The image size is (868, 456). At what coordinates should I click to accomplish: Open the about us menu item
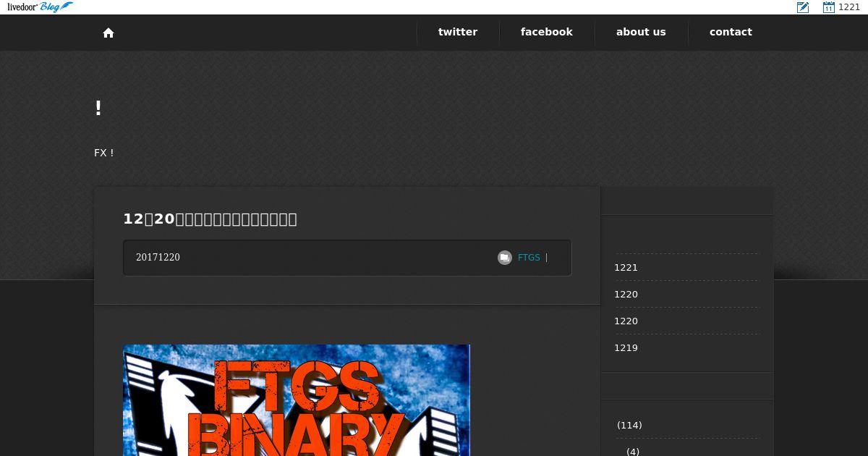[x=641, y=32]
